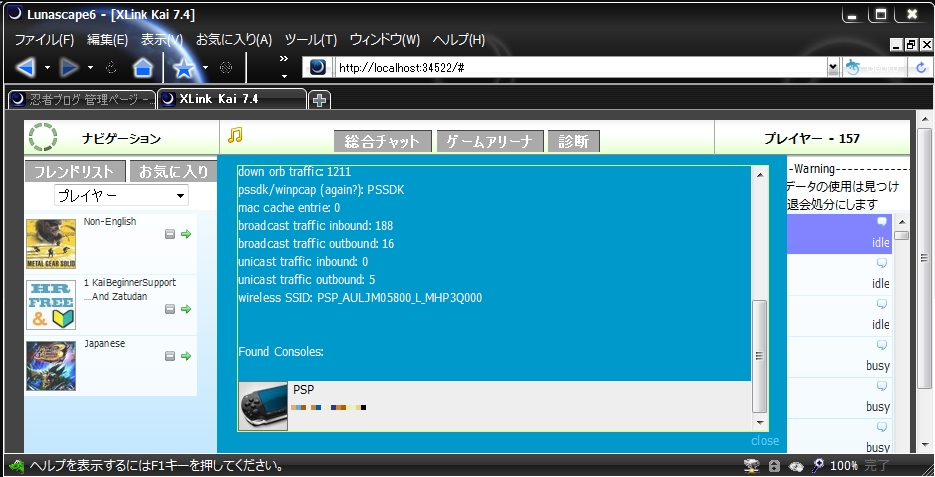Open the ヘルプ(H) menu

459,40
